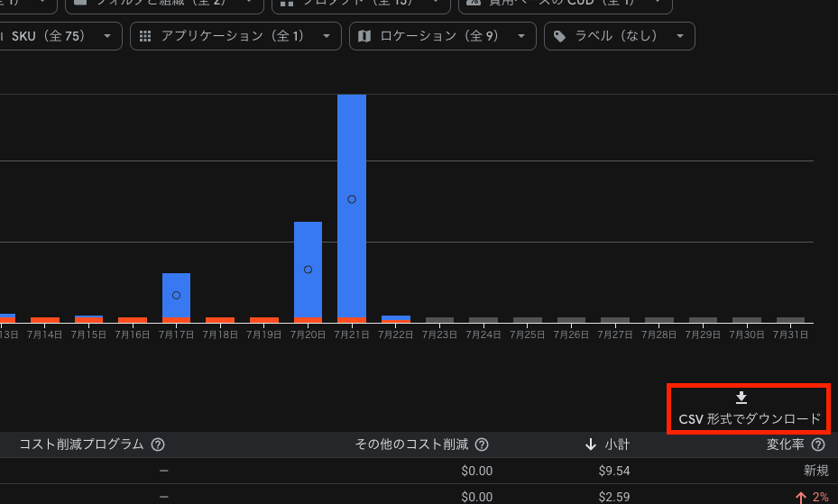
Task: Click the grid icon beside アプリケーション
Action: (x=145, y=36)
